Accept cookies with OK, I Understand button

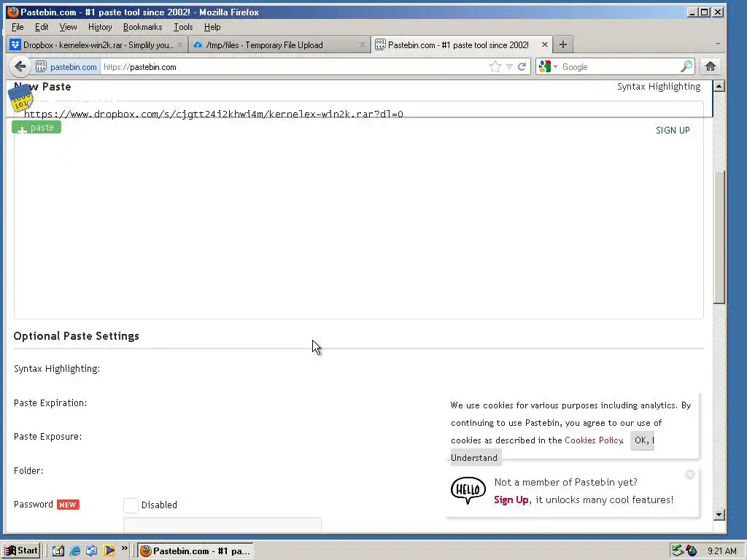click(642, 440)
